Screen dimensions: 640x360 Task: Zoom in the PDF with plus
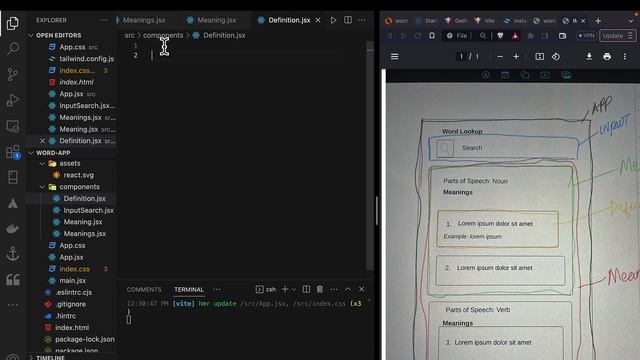click(516, 57)
